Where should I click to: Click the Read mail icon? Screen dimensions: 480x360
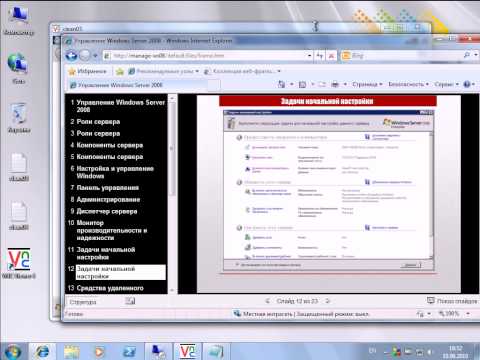[x=322, y=85]
